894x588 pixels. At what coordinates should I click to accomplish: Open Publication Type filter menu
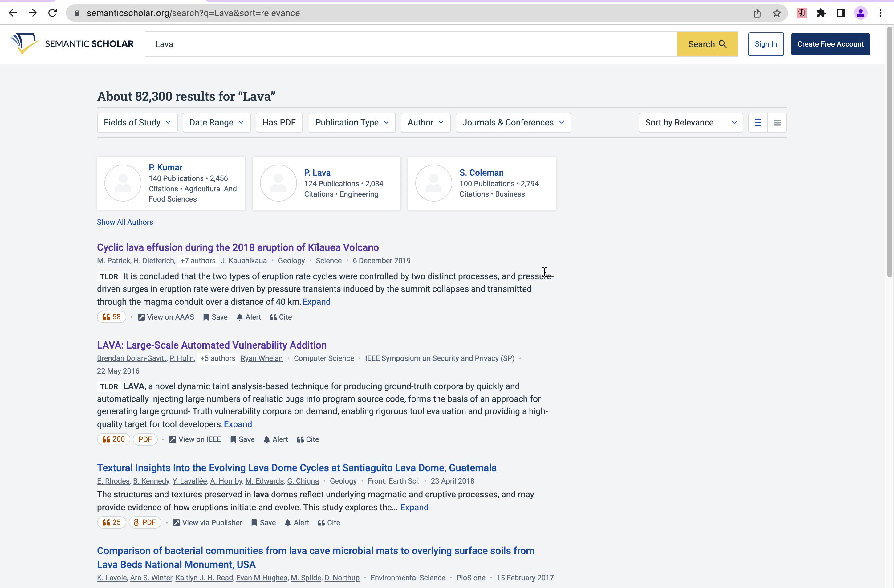coord(352,122)
